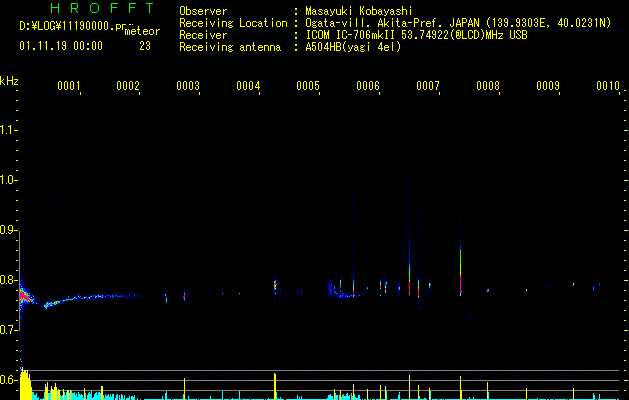This screenshot has height=400, width=629.
Task: Click the 0.8 kHz axis label
Action: [x=8, y=280]
